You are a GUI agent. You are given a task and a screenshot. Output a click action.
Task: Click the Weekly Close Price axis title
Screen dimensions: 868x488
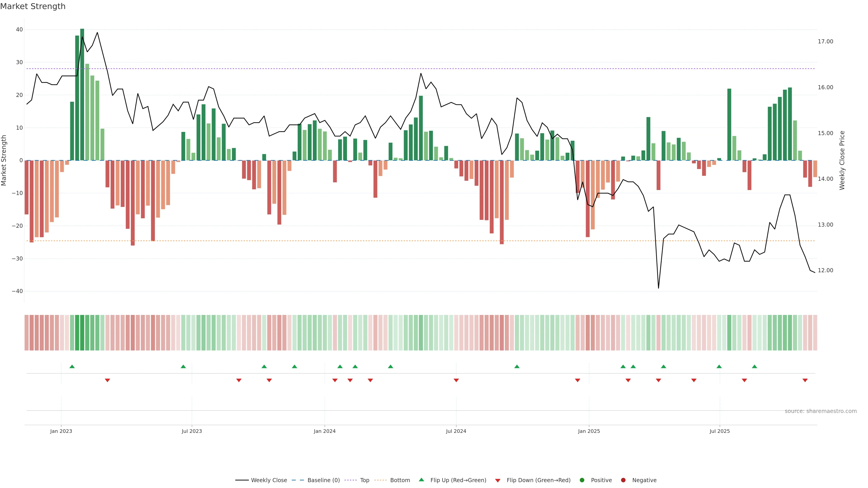click(x=842, y=160)
